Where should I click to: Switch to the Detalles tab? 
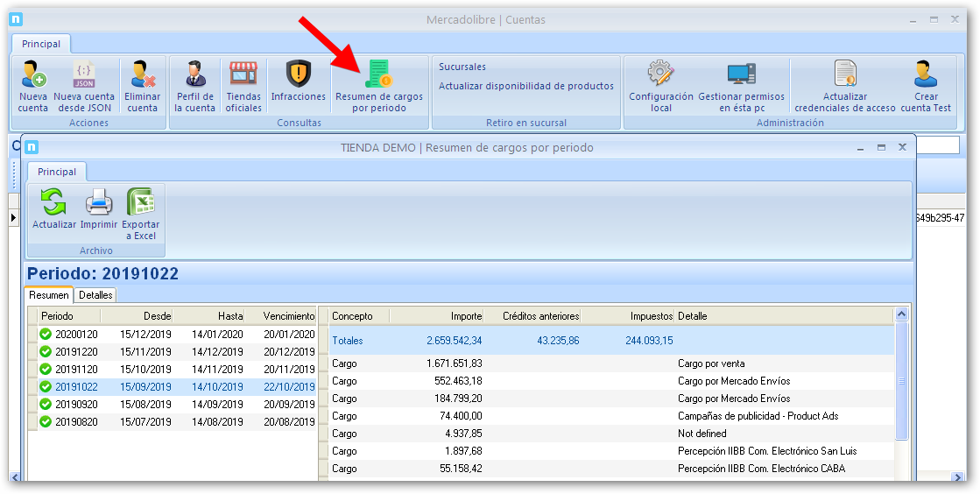(x=95, y=296)
